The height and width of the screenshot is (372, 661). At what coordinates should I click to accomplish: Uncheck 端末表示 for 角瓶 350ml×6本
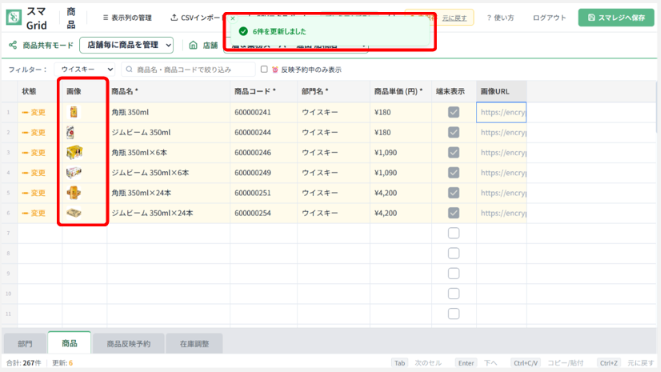[454, 152]
